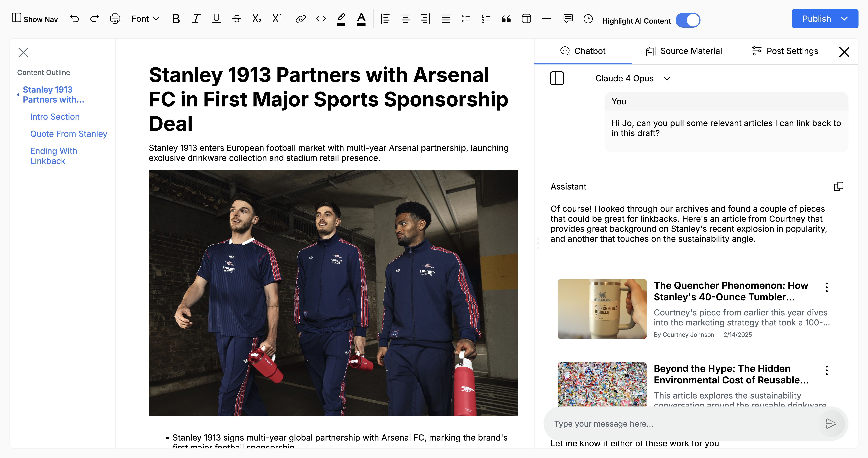The height and width of the screenshot is (458, 868).
Task: Send the chat message
Action: click(x=831, y=423)
